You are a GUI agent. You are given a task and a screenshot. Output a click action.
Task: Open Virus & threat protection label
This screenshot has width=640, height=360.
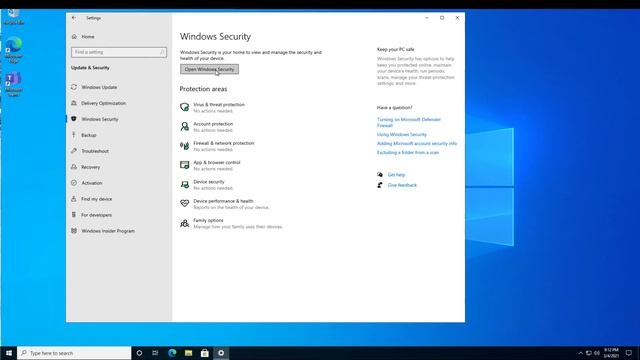[219, 104]
